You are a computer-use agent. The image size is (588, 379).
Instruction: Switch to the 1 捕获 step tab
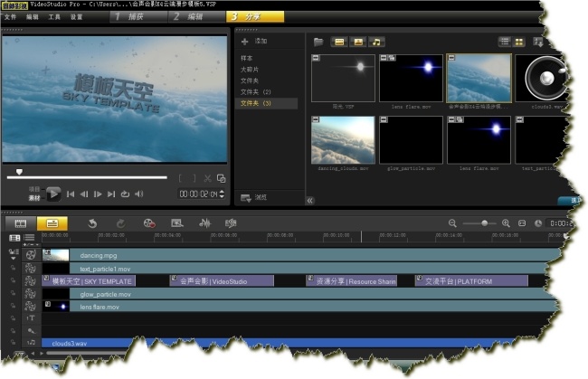[x=138, y=16]
